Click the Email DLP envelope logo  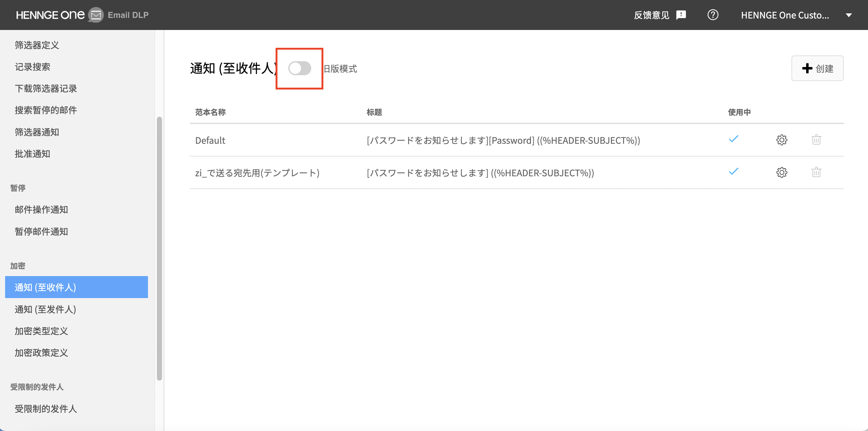click(x=95, y=15)
